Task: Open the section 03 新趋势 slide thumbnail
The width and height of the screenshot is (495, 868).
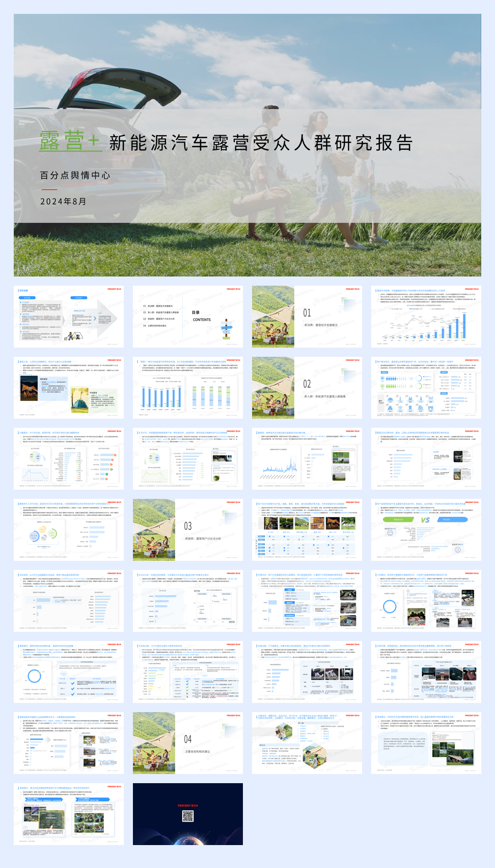Action: [x=188, y=530]
